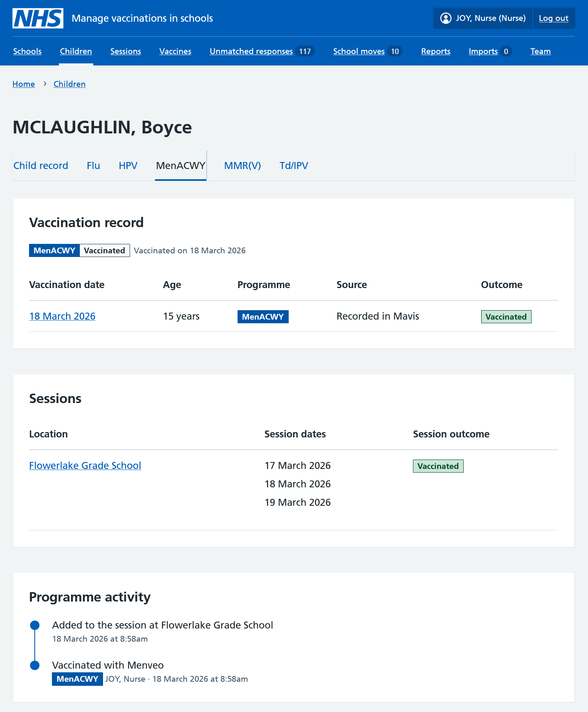588x712 pixels.
Task: Click the user account avatar icon
Action: 445,18
